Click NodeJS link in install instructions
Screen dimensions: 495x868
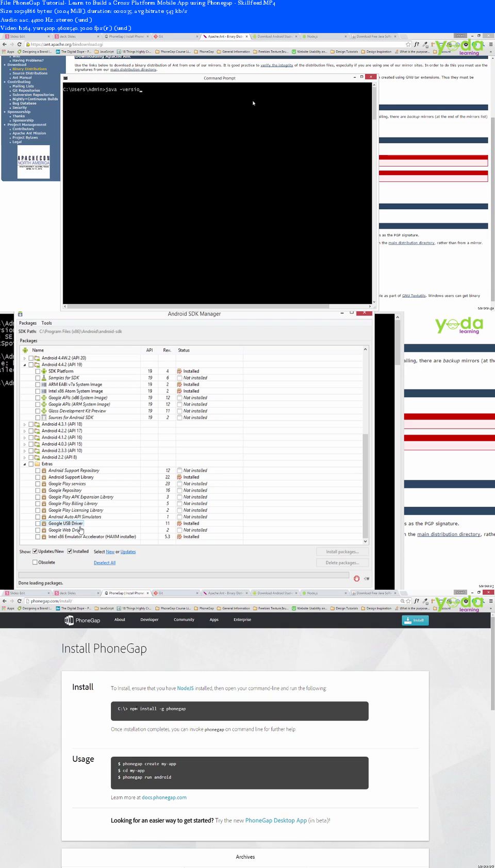pos(185,688)
